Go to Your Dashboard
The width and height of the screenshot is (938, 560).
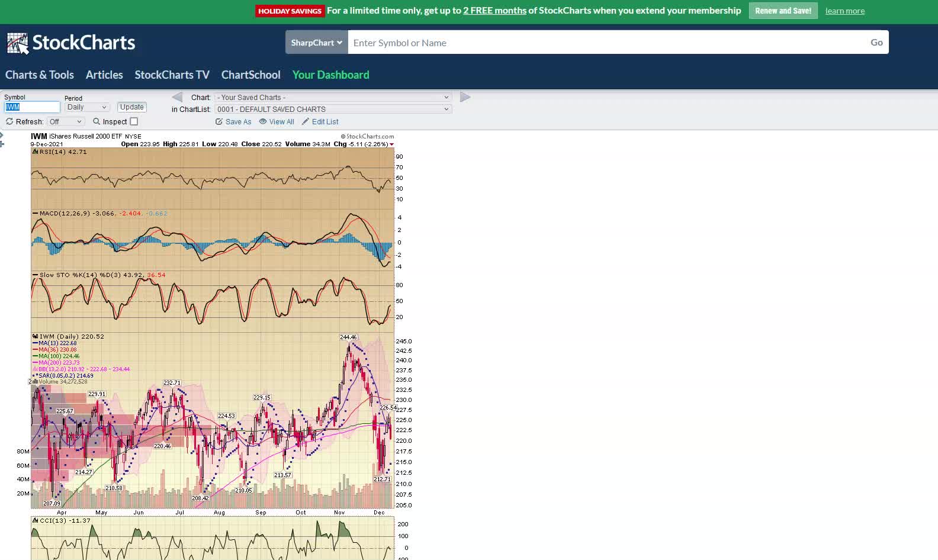tap(330, 75)
